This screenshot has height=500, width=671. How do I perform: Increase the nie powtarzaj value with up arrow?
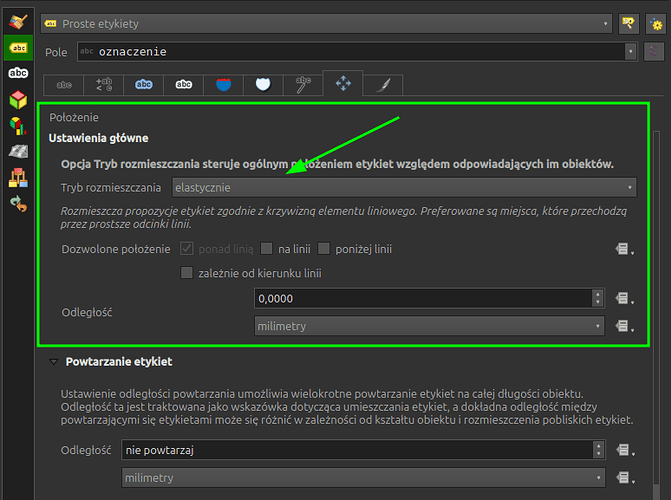pyautogui.click(x=599, y=445)
